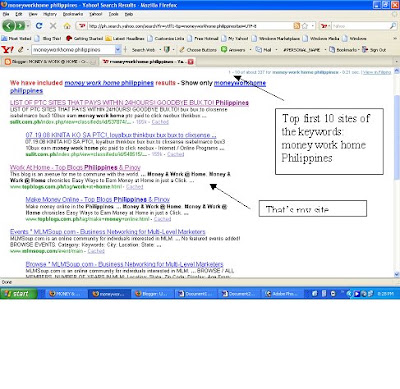Open the money work home philippines included-results link

109,83
